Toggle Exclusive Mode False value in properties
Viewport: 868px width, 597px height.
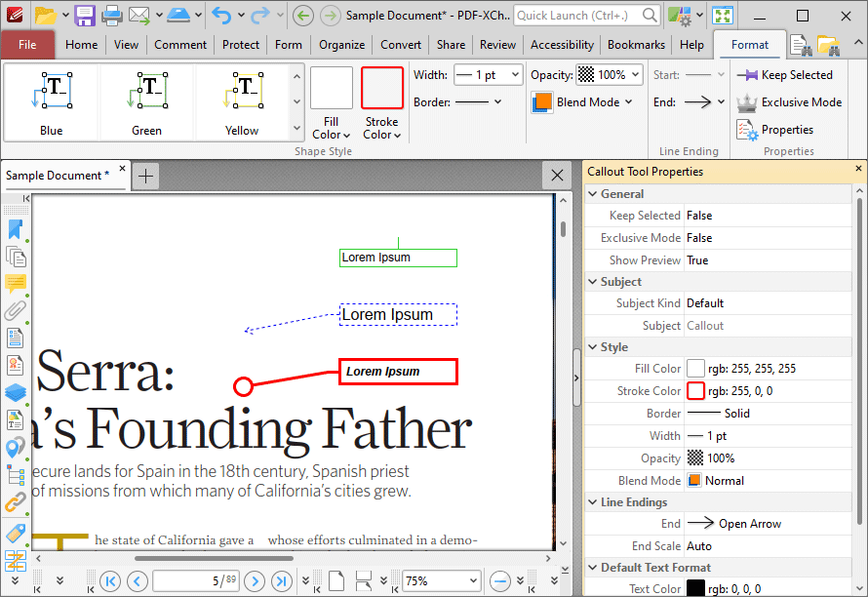point(768,238)
